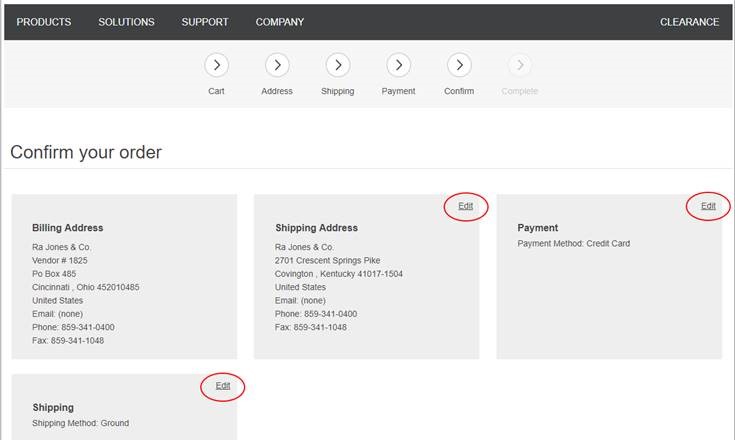Screen dimensions: 735x440
Task: Click 'Shipping Method: Ground' text
Action: [81, 424]
